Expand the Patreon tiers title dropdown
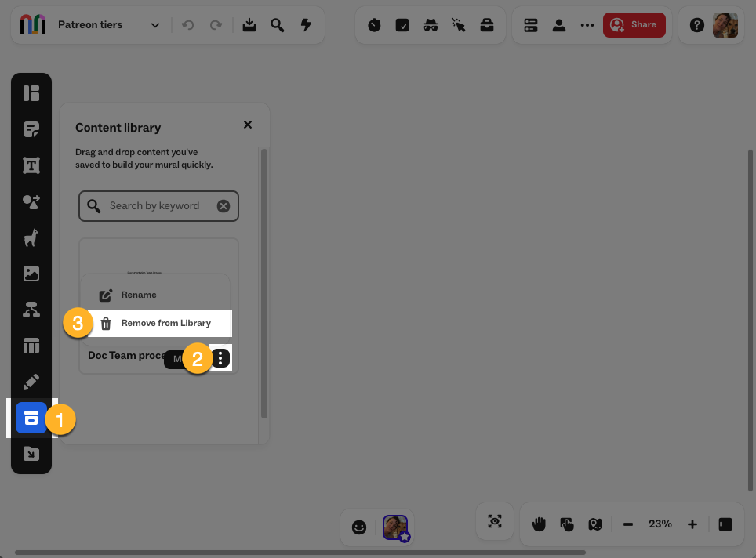This screenshot has height=558, width=756. [x=154, y=25]
